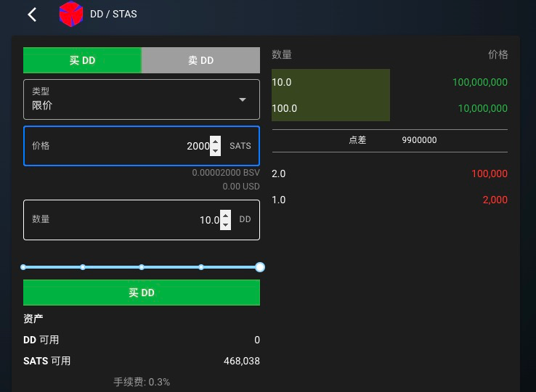This screenshot has height=392, width=536.
Task: Click the DD token cube logo
Action: click(70, 15)
